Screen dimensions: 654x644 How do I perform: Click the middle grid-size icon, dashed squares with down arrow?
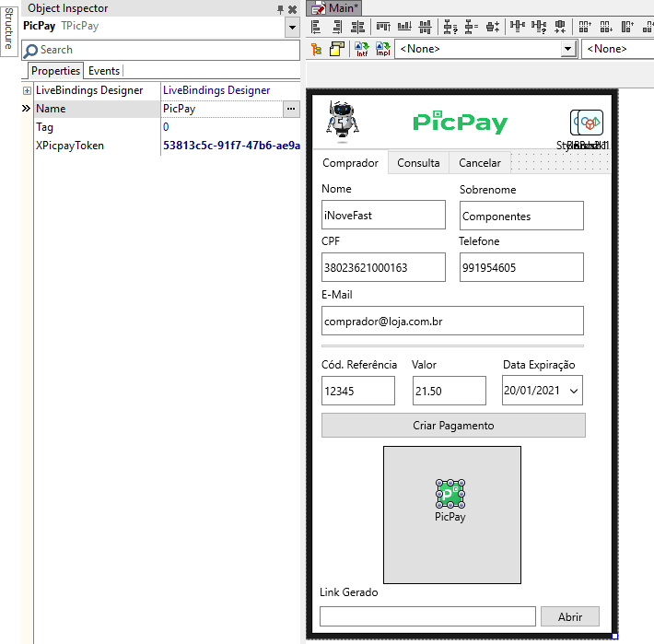point(606,27)
